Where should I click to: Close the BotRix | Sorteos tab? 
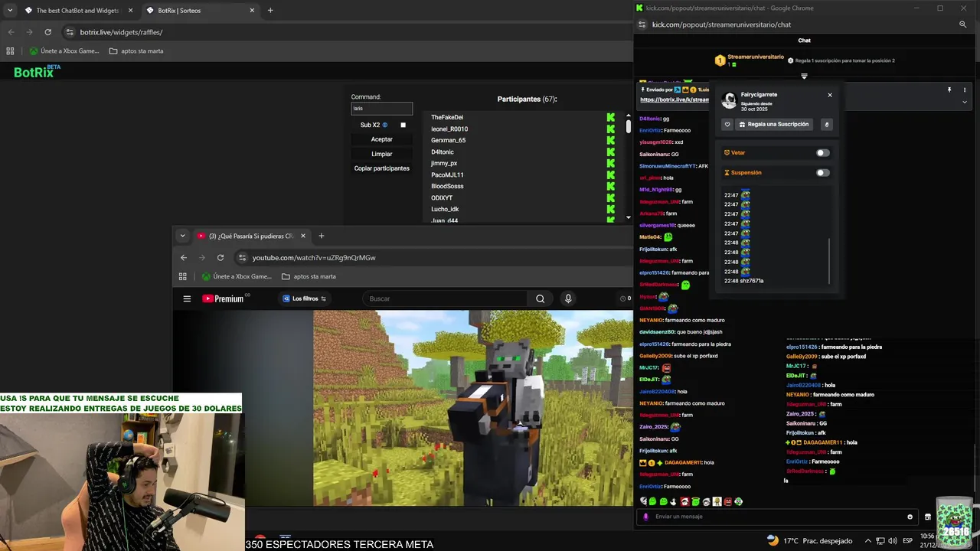click(252, 11)
